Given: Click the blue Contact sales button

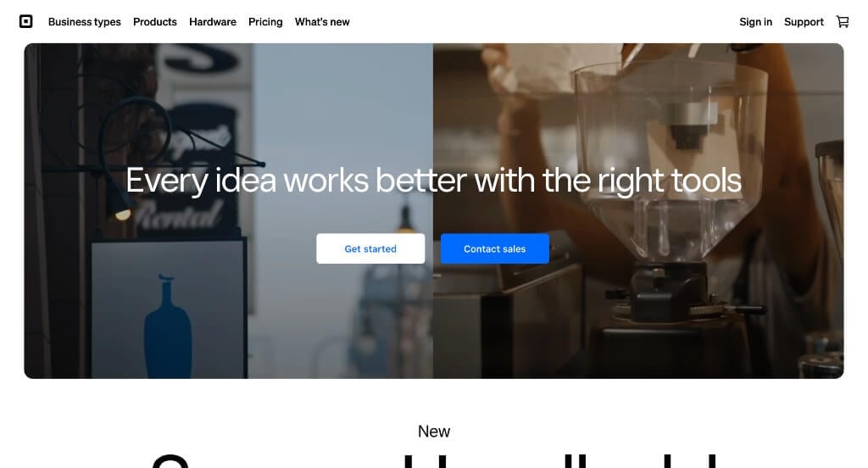Looking at the screenshot, I should coord(495,248).
